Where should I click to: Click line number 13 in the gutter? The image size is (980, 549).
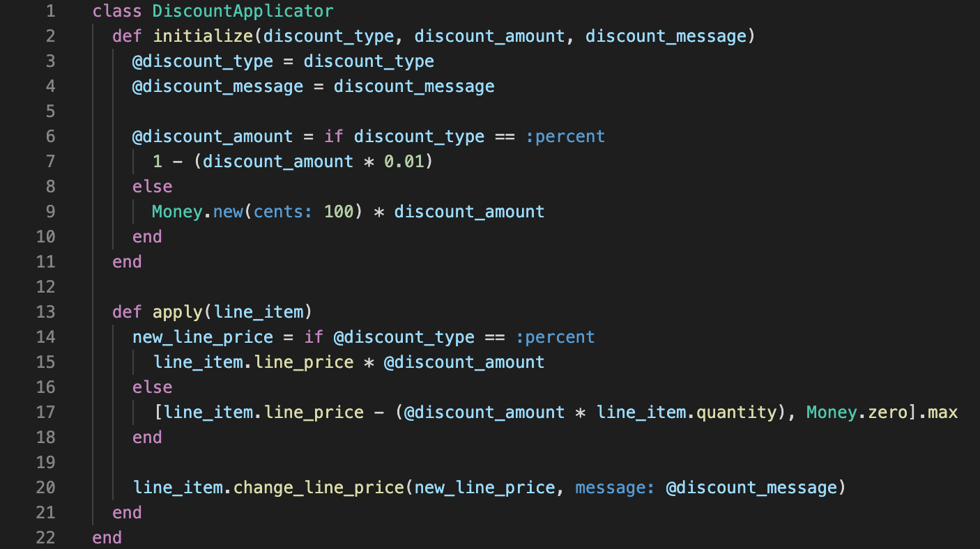(45, 312)
